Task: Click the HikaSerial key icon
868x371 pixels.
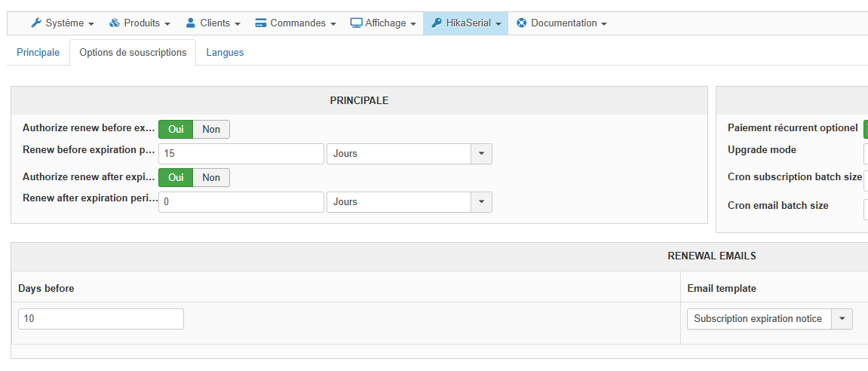Action: point(437,23)
